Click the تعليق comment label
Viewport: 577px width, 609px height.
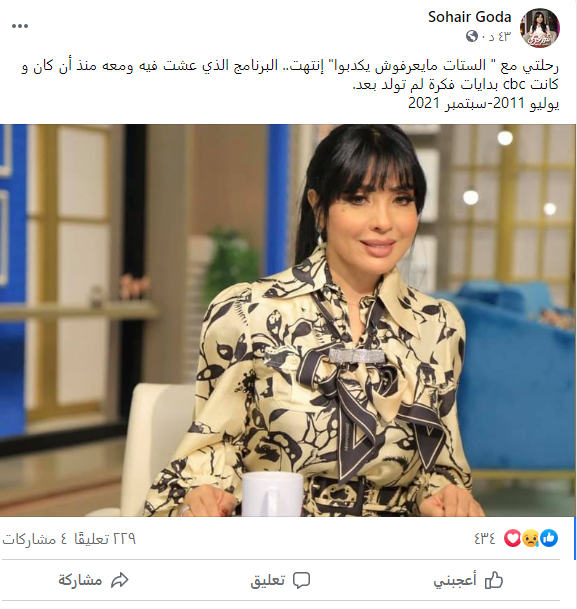tap(268, 580)
